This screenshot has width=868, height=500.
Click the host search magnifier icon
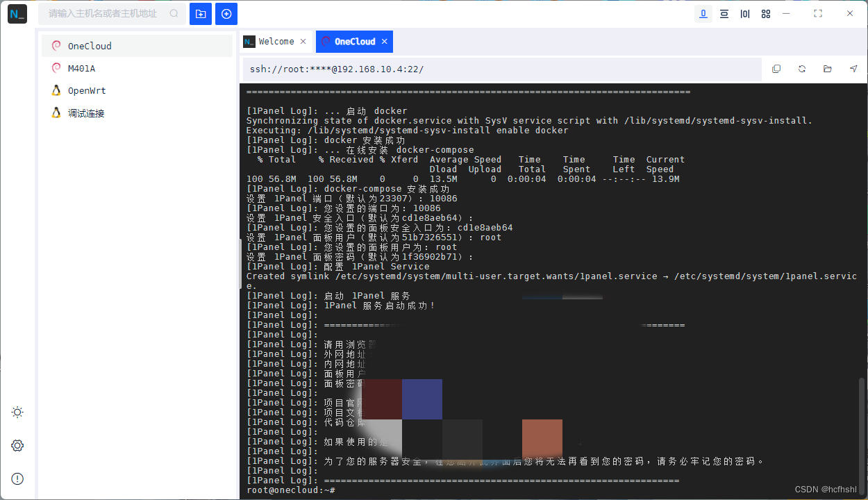(174, 14)
